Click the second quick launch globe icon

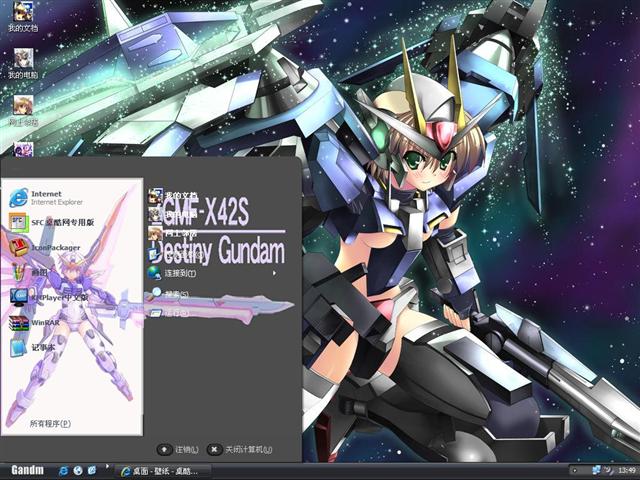point(78,471)
